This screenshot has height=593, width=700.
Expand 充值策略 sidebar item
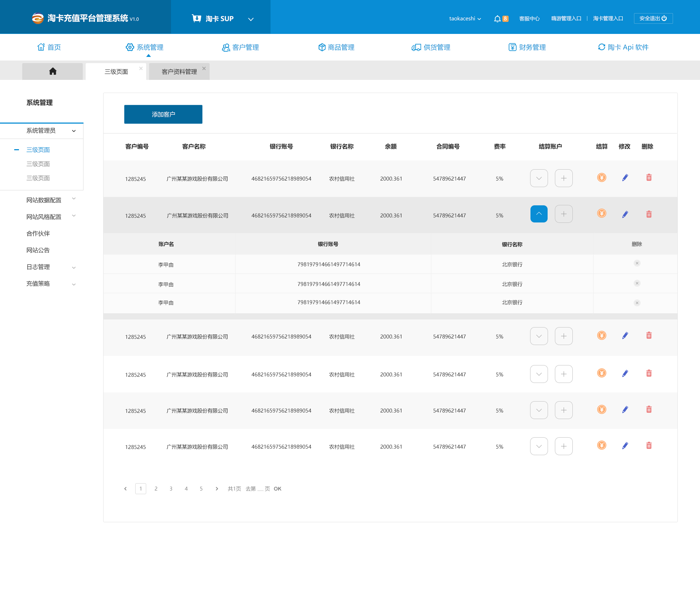[x=74, y=284]
